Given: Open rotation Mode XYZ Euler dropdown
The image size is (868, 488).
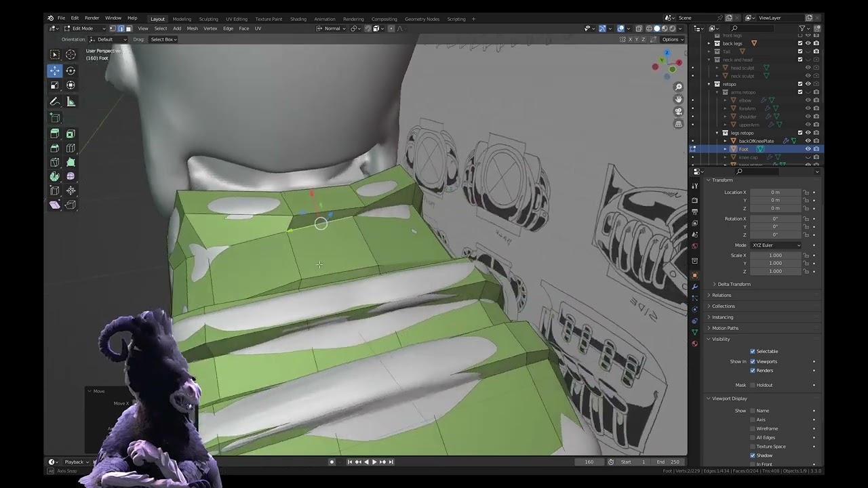Looking at the screenshot, I should (776, 245).
